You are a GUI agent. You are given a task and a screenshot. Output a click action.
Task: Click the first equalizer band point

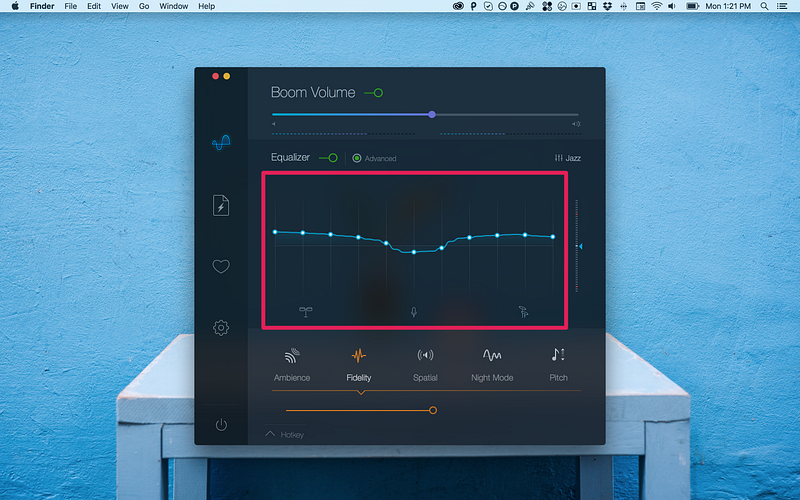point(275,232)
